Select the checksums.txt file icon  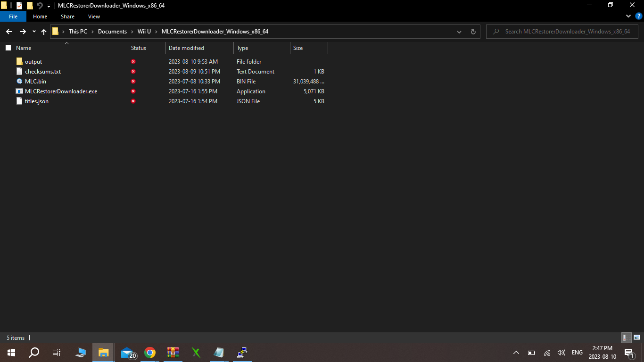click(x=19, y=71)
